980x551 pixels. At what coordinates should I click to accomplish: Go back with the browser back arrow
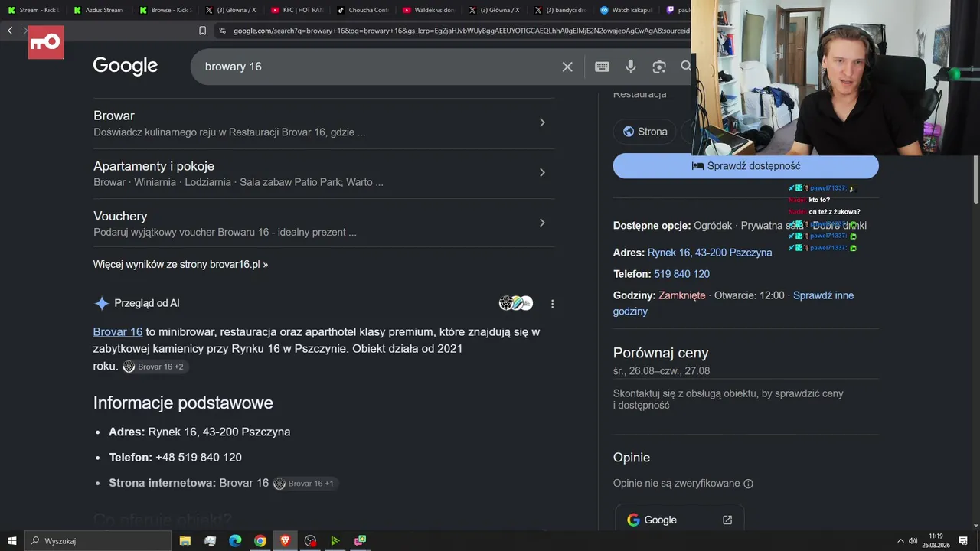click(10, 31)
